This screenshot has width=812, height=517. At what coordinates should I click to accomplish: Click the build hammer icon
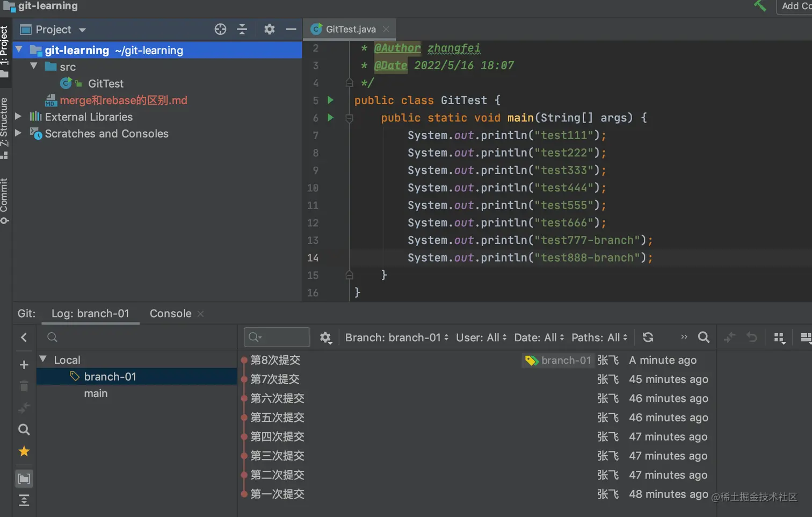[760, 6]
